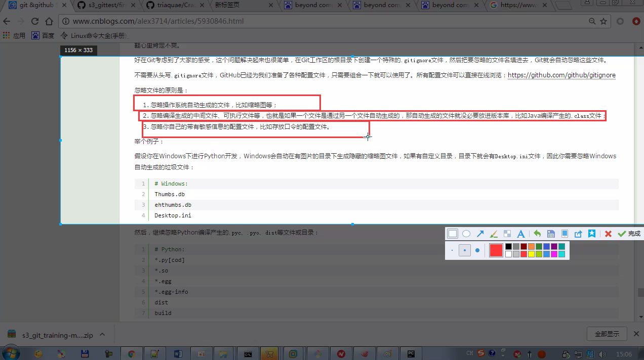644x360 pixels.
Task: Open the command prompt taskbar item
Action: pos(248,354)
